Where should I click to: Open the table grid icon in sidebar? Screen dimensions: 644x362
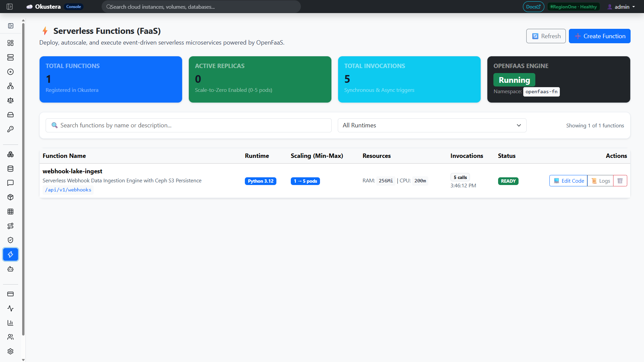[10, 212]
